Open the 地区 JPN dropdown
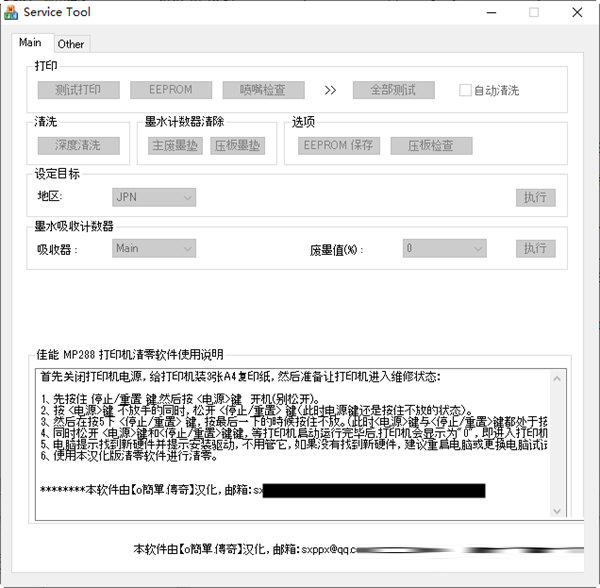This screenshot has height=588, width=600. 154,197
